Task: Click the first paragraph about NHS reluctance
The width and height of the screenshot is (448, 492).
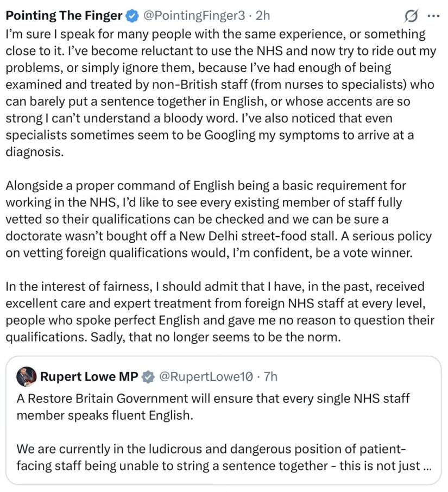Action: 221,93
